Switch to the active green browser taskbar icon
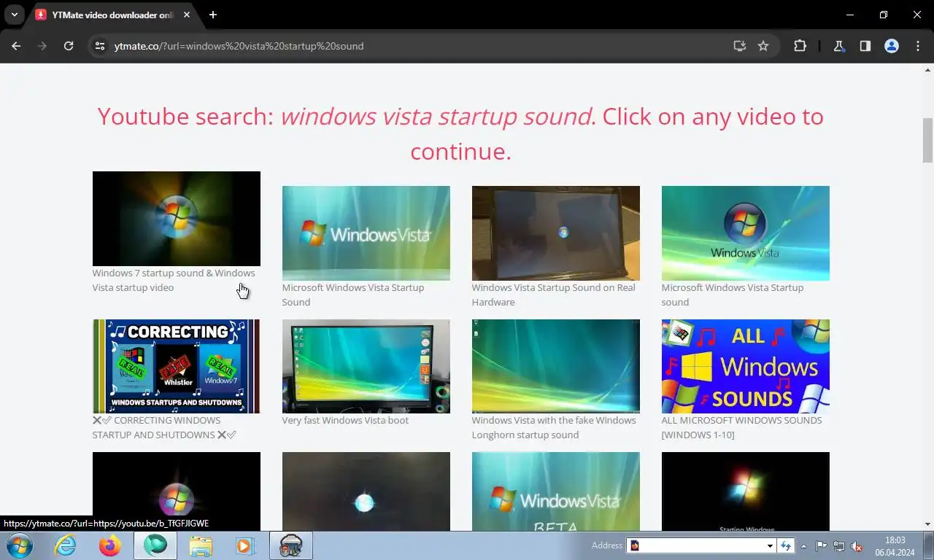Screen dimensions: 934x560 point(155,545)
